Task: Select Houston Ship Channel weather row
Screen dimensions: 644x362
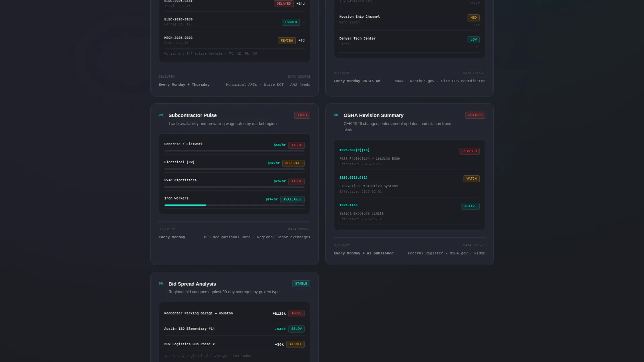Action: [409, 20]
